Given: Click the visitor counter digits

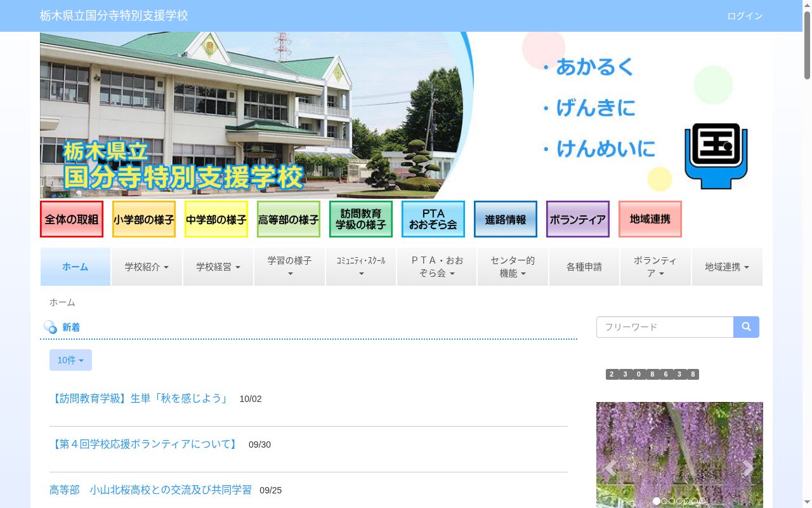Looking at the screenshot, I should point(652,374).
